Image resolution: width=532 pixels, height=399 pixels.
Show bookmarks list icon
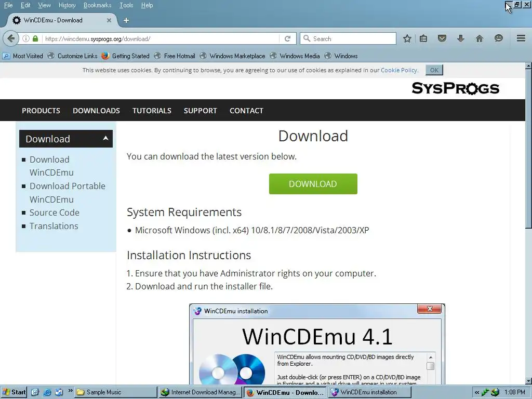[x=423, y=38]
